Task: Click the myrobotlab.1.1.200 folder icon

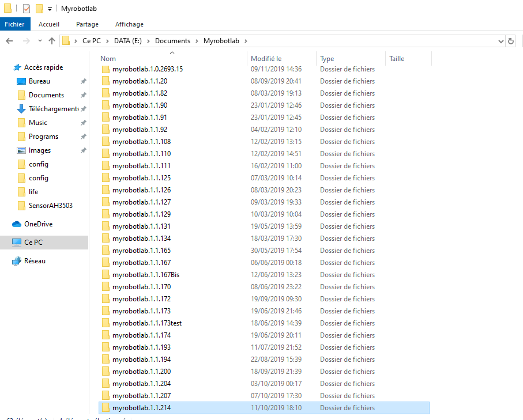Action: pyautogui.click(x=106, y=372)
